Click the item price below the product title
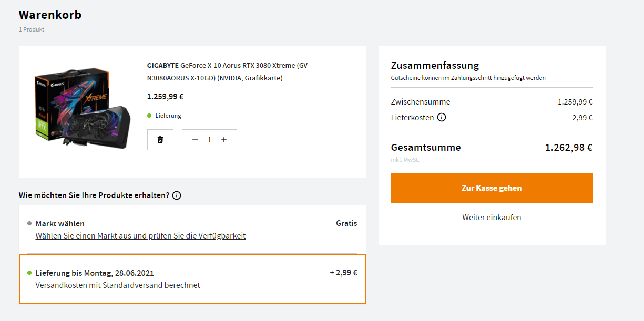The image size is (644, 321). (x=165, y=97)
